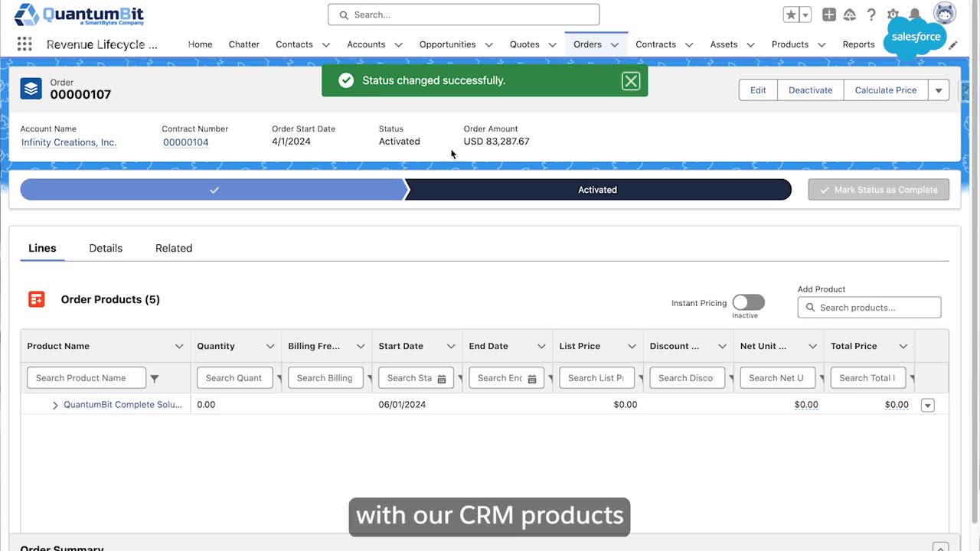
Task: Click the QuantumBit company logo
Action: coord(79,14)
